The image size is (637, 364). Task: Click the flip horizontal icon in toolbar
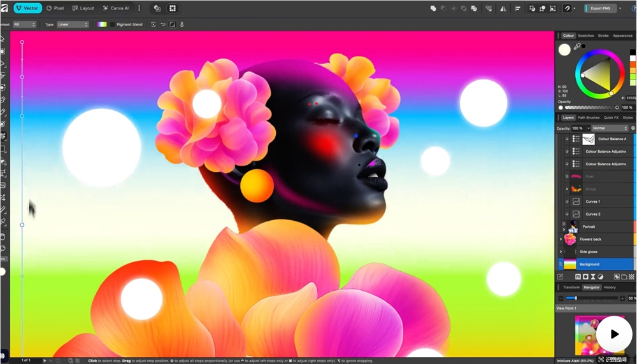(503, 8)
